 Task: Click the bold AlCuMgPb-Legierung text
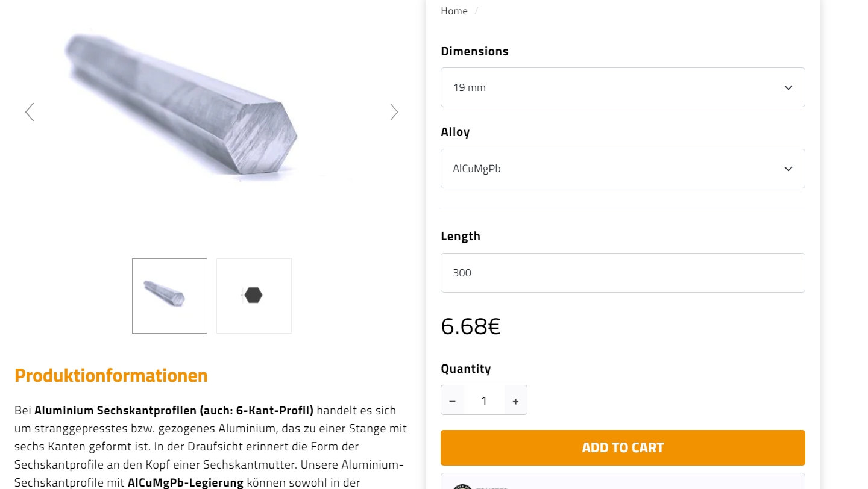185,482
